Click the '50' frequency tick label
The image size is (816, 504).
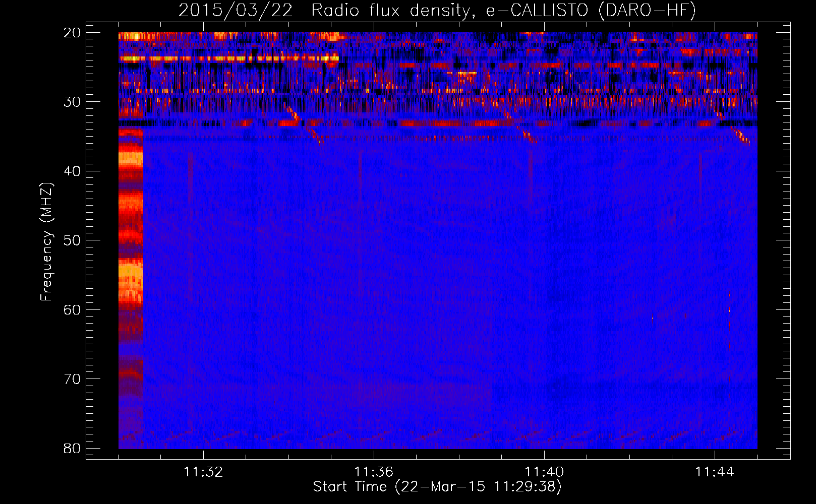[x=72, y=240]
